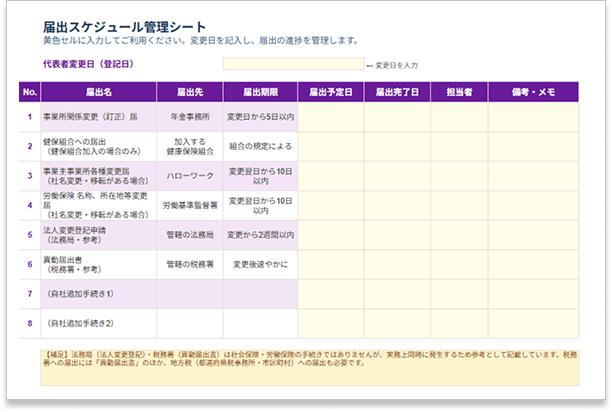Select the cell 事業所関係変更（訂正）届
This screenshot has width=612, height=412.
99,117
